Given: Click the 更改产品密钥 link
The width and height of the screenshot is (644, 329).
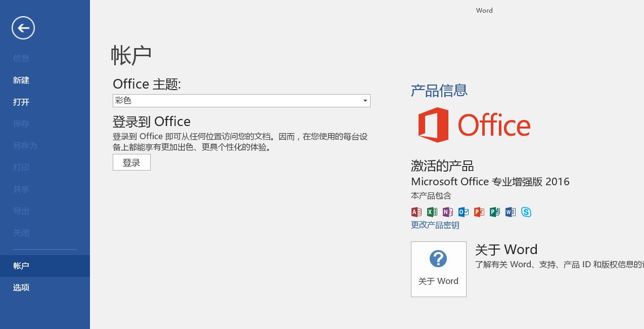Looking at the screenshot, I should [435, 225].
